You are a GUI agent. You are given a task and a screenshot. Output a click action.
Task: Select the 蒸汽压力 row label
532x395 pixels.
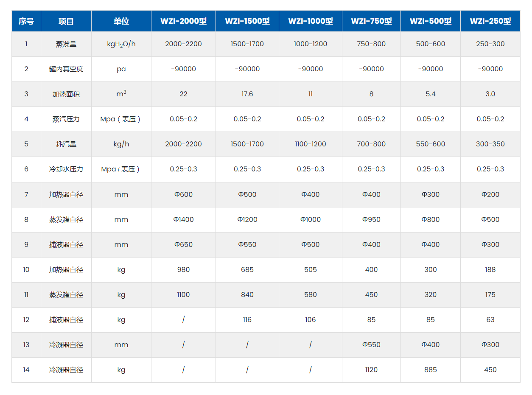[66, 119]
